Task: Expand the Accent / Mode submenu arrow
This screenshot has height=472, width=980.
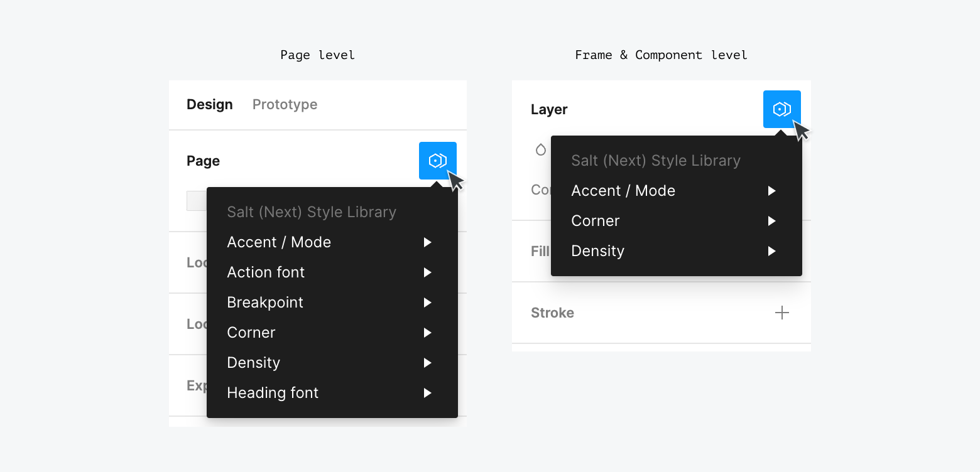Action: click(x=428, y=242)
